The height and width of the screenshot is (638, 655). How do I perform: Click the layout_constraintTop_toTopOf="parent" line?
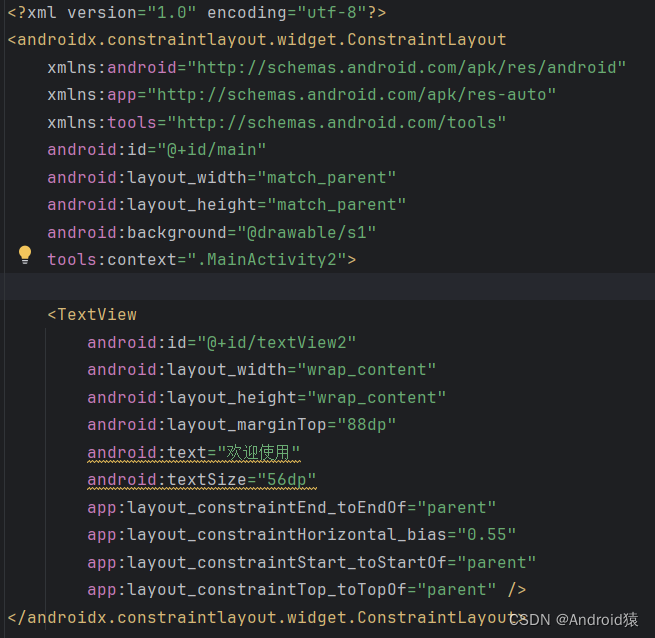(307, 590)
